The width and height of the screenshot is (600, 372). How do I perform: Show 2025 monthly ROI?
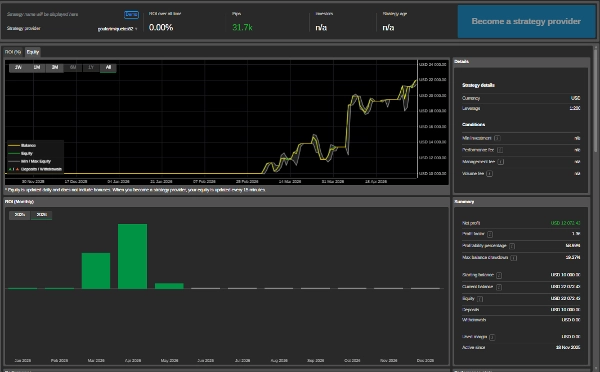pos(20,215)
